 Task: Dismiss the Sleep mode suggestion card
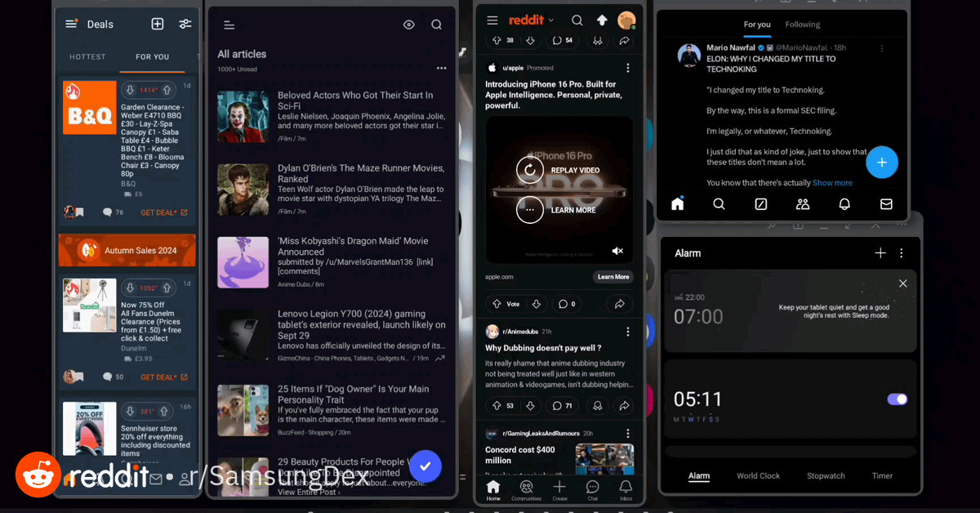pos(902,283)
